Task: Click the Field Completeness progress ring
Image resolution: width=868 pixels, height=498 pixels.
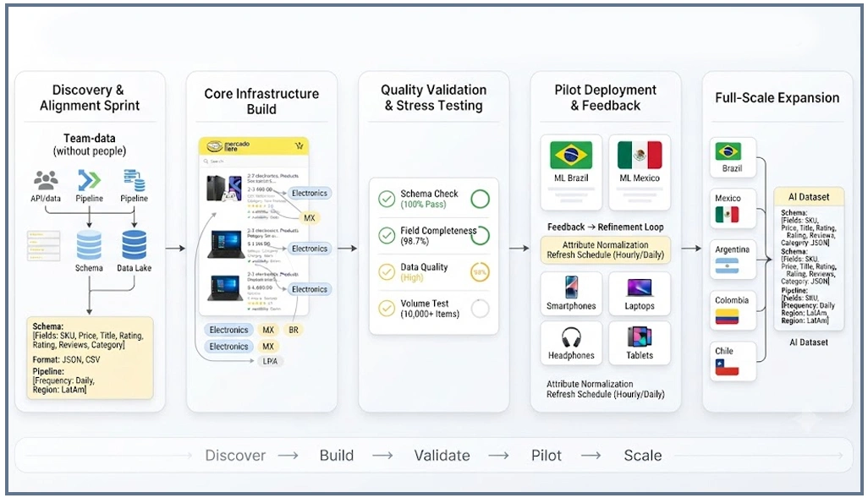Action: coord(480,236)
